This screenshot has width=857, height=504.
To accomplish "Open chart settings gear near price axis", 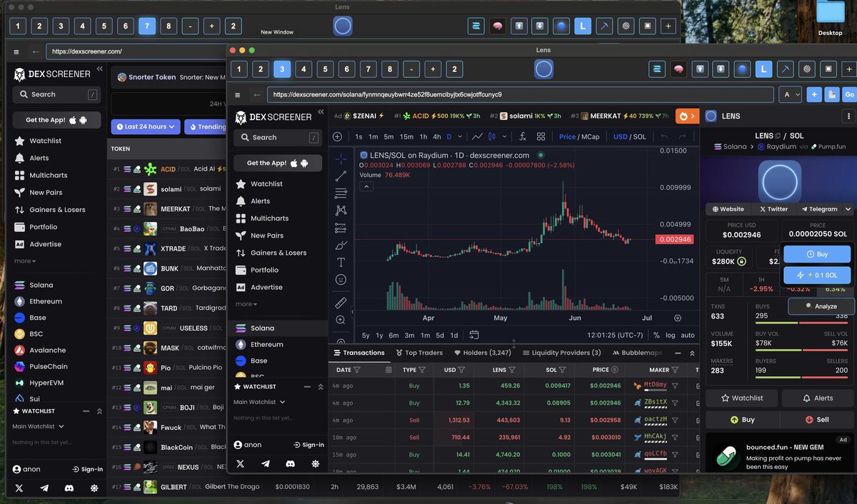I will pos(677,318).
